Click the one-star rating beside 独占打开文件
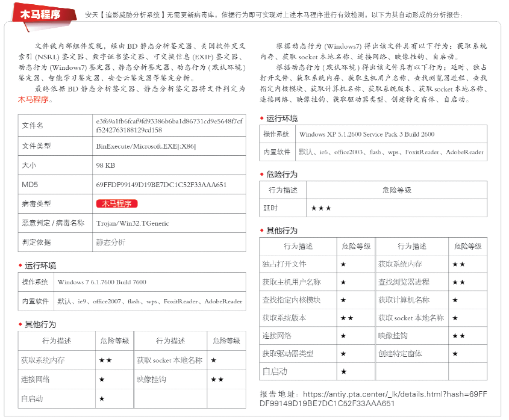The width and height of the screenshot is (509, 420). click(x=343, y=264)
